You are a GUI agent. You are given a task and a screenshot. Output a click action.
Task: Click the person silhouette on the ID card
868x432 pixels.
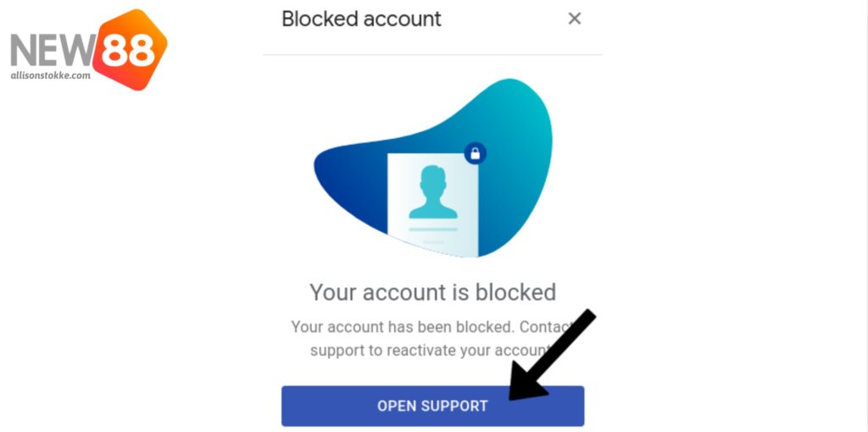433,191
